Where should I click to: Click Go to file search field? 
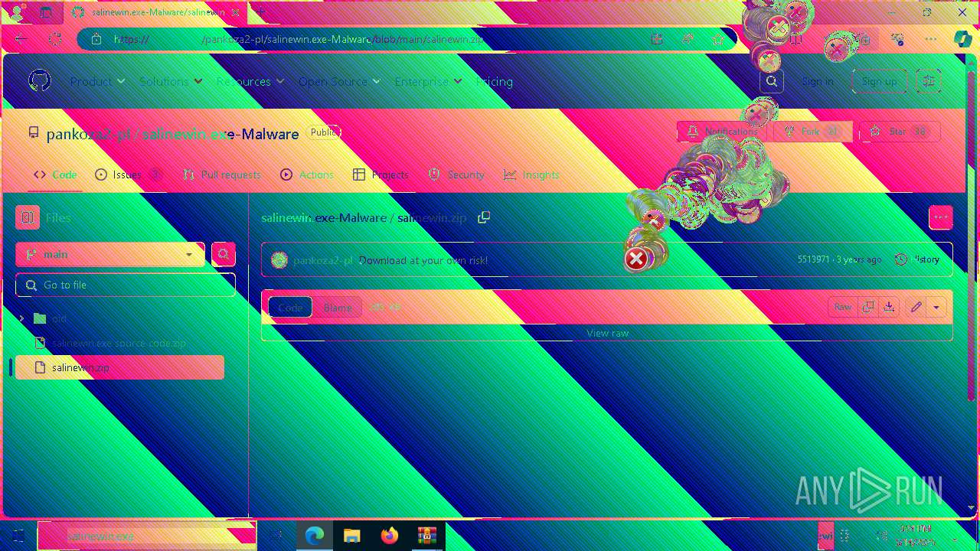[x=126, y=285]
